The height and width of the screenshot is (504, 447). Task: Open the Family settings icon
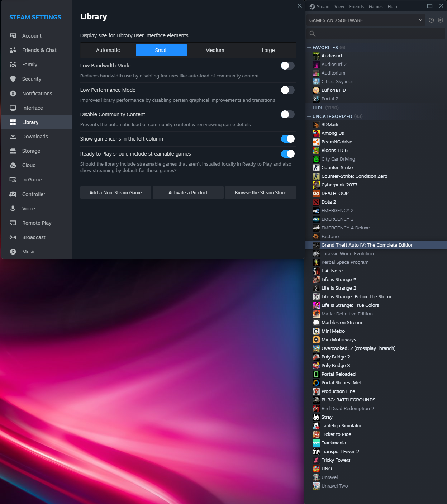click(x=13, y=65)
